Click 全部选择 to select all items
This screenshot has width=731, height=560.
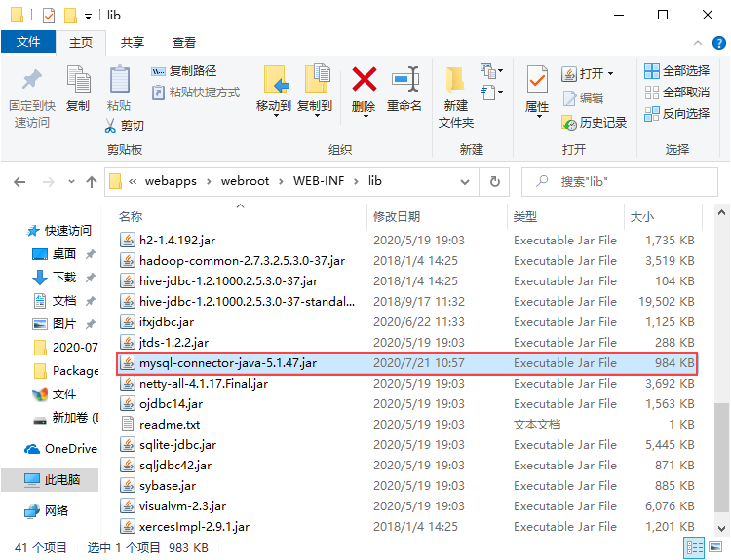pyautogui.click(x=677, y=71)
